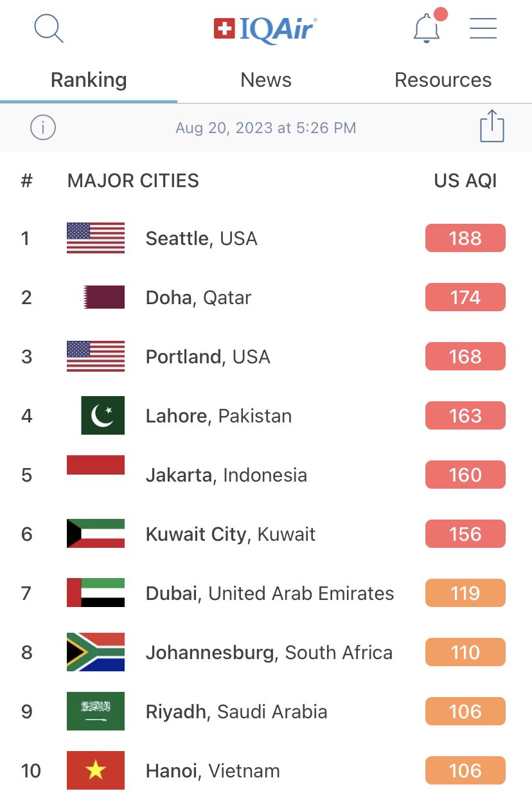This screenshot has height=798, width=532.
Task: Select Hanoi, Vietnam row
Action: point(213,770)
